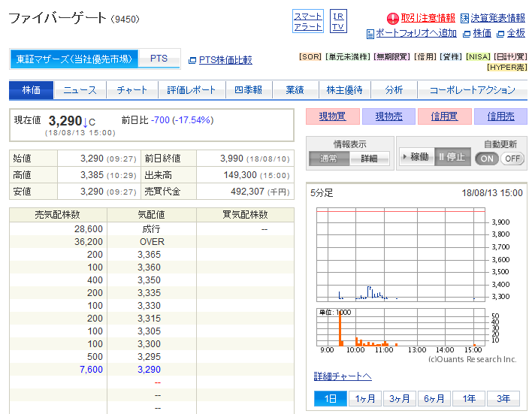The height and width of the screenshot is (414, 532).
Task: Select the 3ヶ月 chart period
Action: [400, 399]
